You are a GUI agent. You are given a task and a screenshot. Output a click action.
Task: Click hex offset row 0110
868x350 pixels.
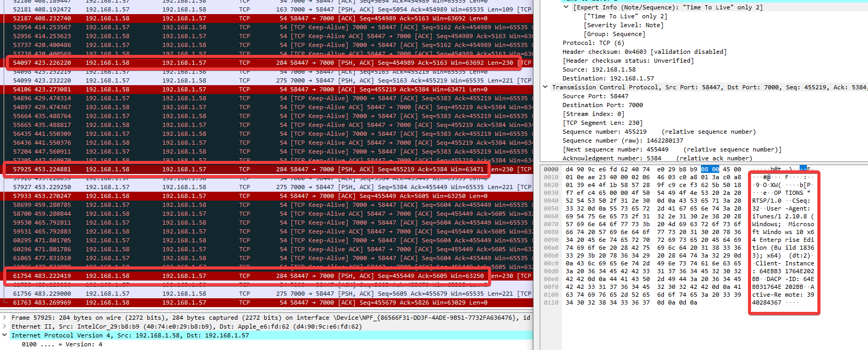[x=551, y=302]
